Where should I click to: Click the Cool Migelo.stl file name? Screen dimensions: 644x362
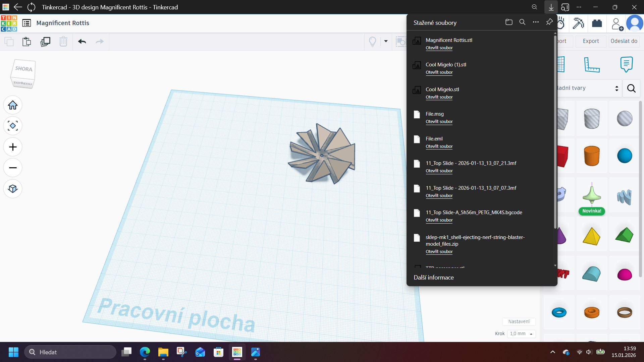442,89
